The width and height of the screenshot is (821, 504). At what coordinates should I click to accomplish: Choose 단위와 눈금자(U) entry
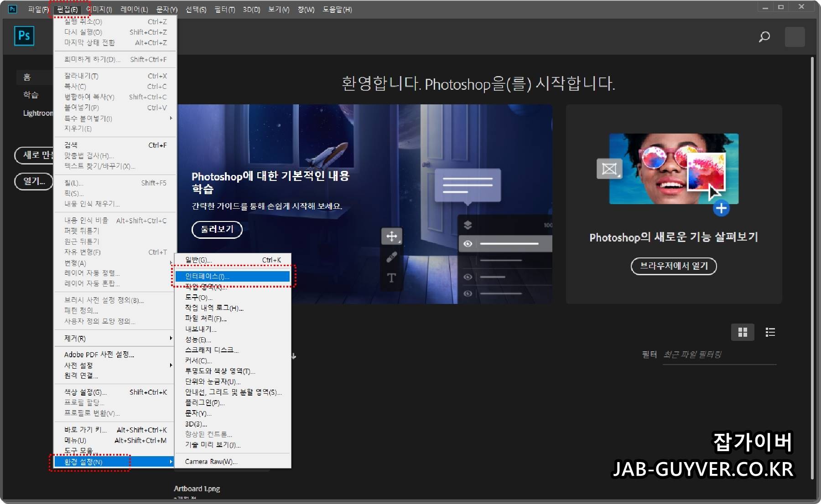click(233, 381)
